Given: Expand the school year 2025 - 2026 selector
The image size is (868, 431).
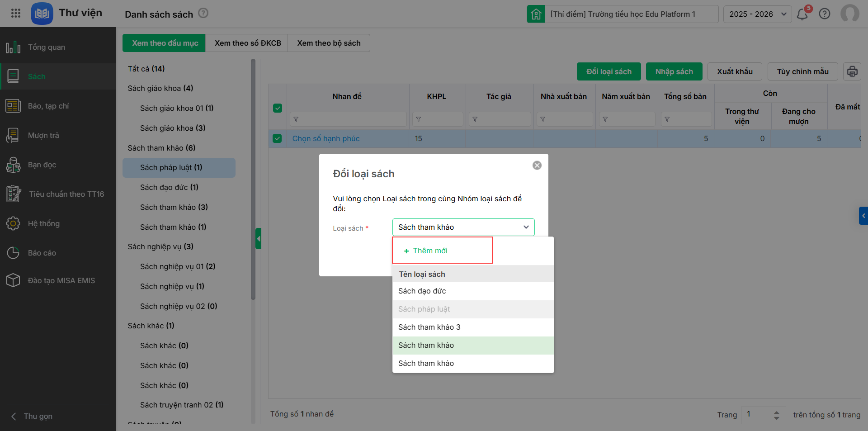Looking at the screenshot, I should click(x=757, y=14).
